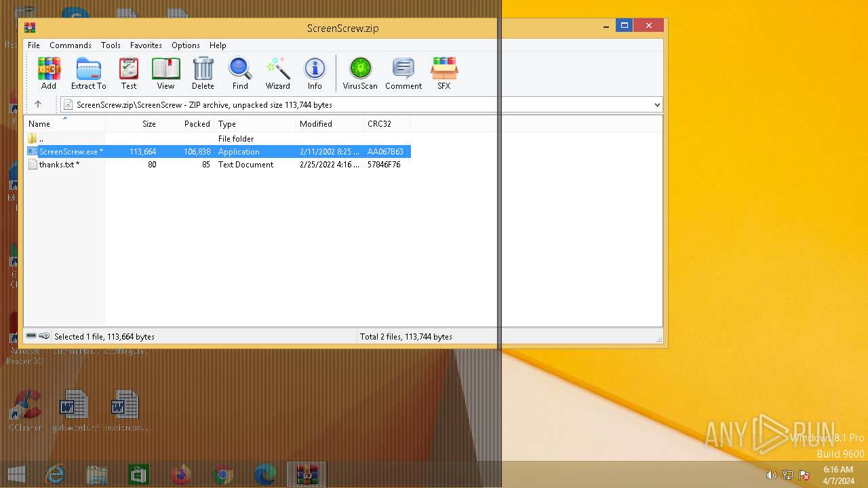Click the taskbar clock showing 6:16 AM
Image resolution: width=868 pixels, height=488 pixels.
(x=838, y=475)
